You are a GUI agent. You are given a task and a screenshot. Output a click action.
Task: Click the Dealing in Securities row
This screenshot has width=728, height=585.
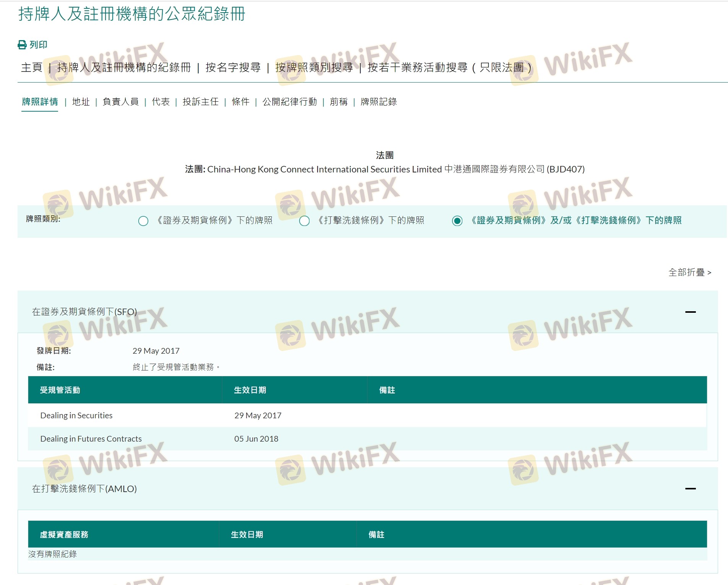point(367,415)
